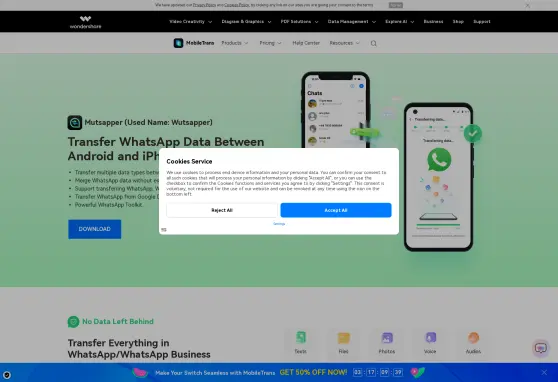Open the Support menu item

point(481,22)
